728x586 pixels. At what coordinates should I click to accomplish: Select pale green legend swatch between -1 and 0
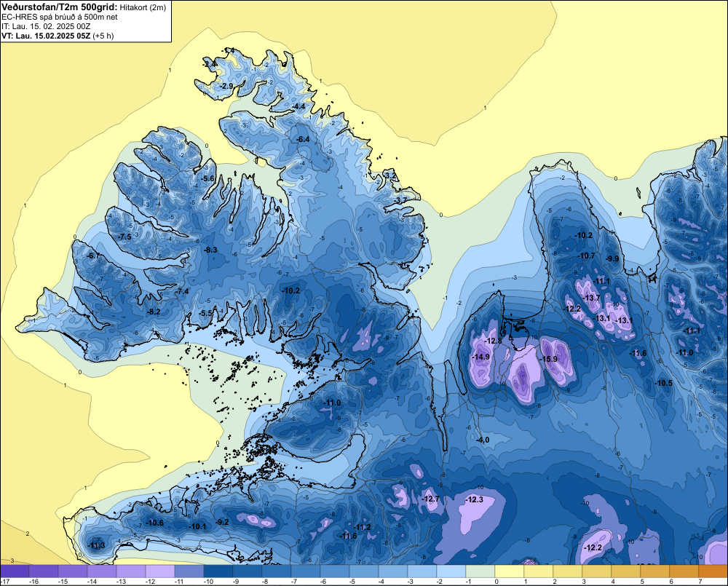pyautogui.click(x=480, y=571)
